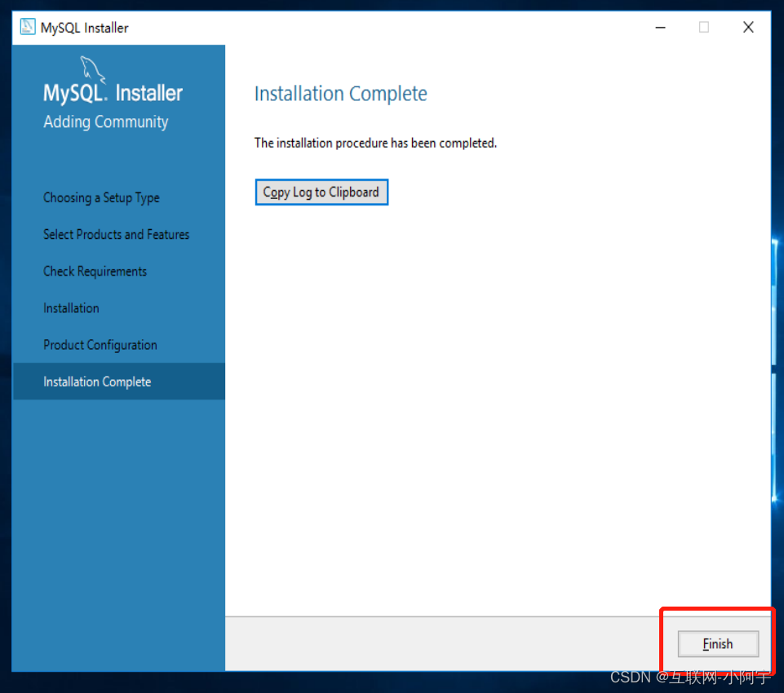Viewport: 784px width, 693px height.
Task: Click the MySQL Installer title bar icon
Action: pyautogui.click(x=27, y=27)
